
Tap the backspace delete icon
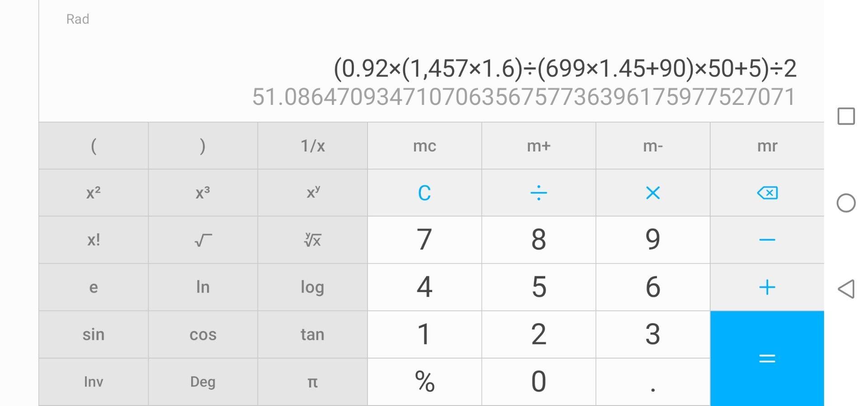767,193
